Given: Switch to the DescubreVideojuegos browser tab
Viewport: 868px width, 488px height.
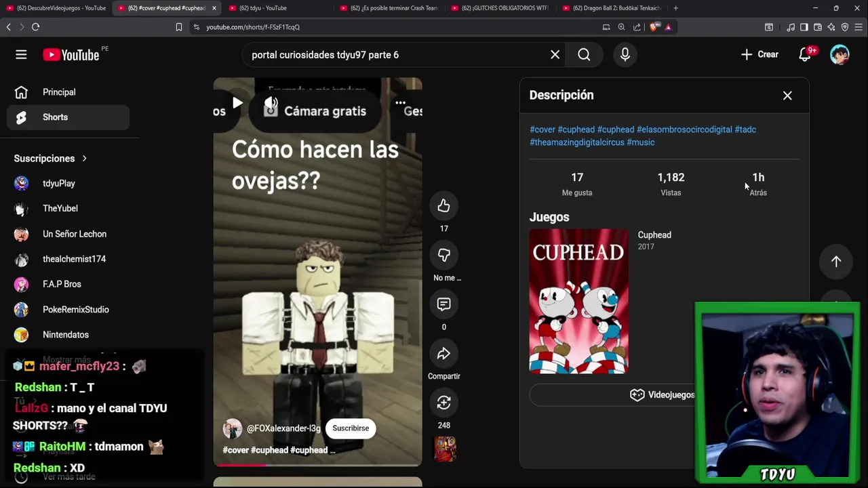Looking at the screenshot, I should 56,8.
